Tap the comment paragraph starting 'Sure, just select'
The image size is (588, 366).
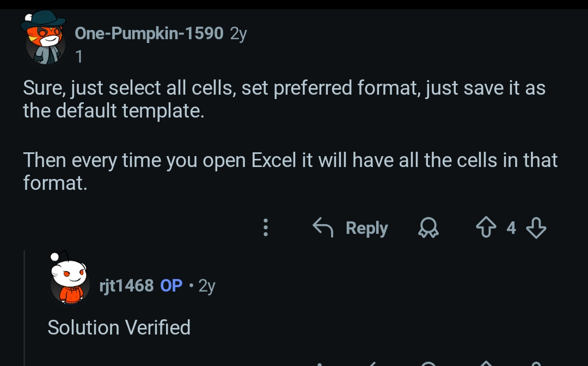pos(283,99)
